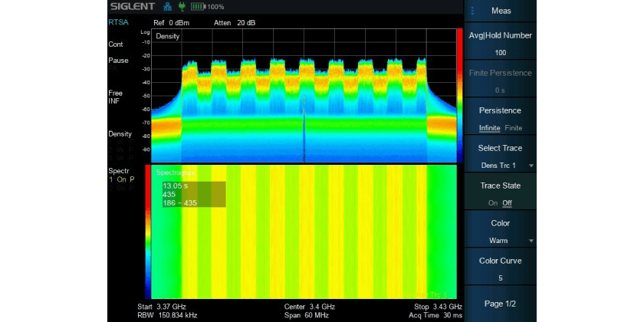644x322 pixels.
Task: Switch Trace State to On
Action: pyautogui.click(x=493, y=203)
